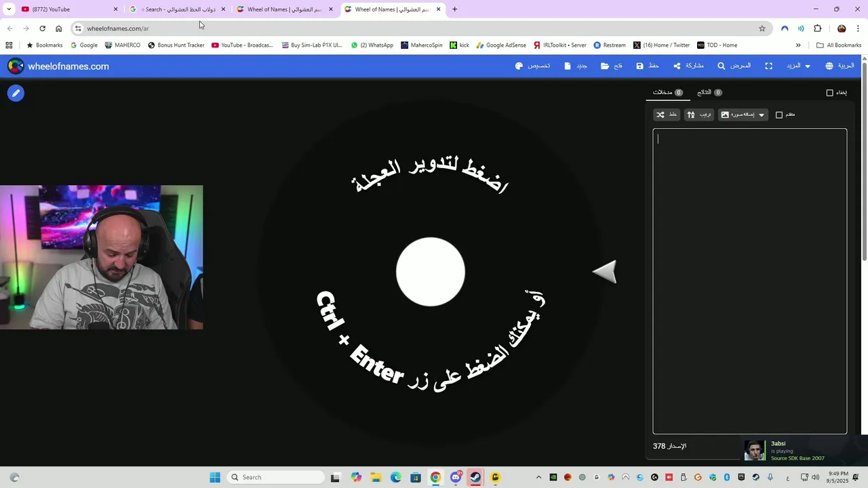Viewport: 868px width, 488px height.
Task: Open the Chrome three-dot menu
Action: [x=859, y=28]
